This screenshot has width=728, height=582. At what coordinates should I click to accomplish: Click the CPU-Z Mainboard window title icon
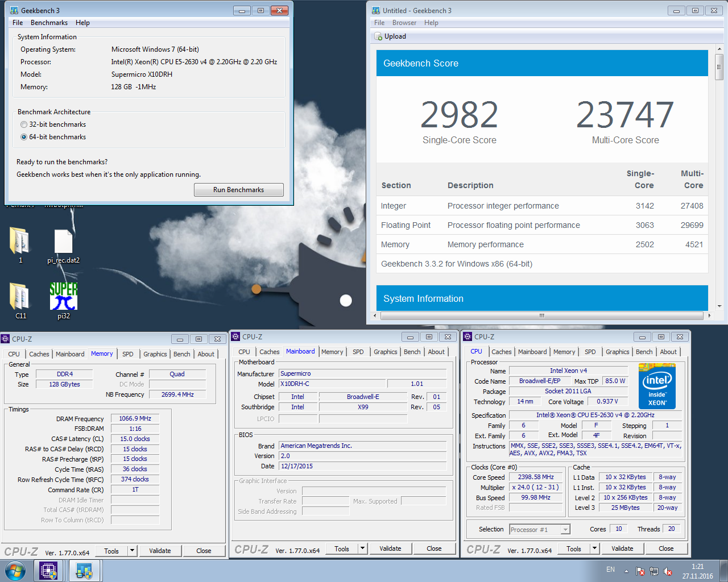236,336
